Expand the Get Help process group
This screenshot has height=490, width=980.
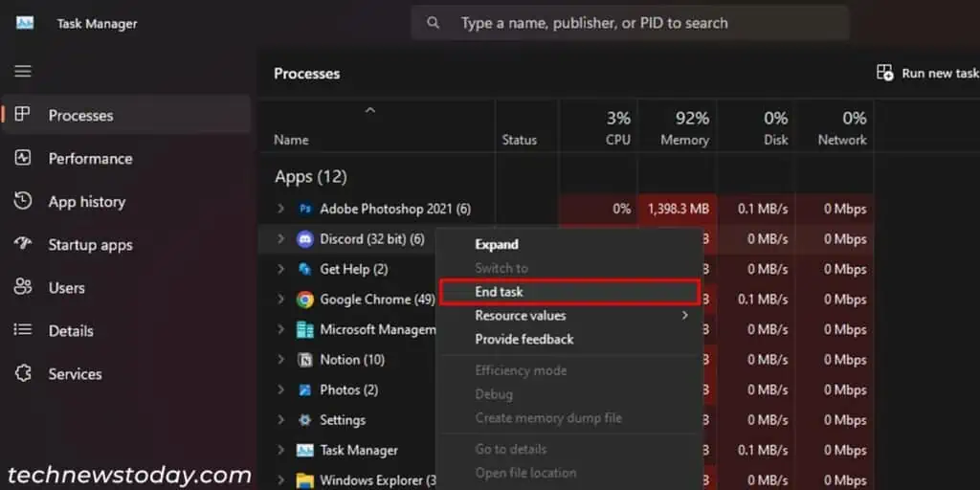[x=280, y=269]
